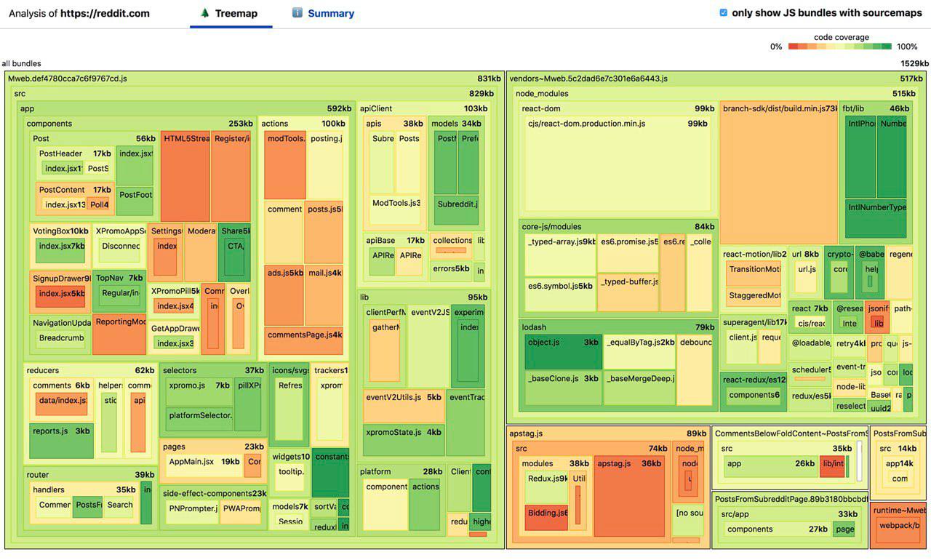Click the components 27kb block in PostsFromSubredditPage

[x=777, y=529]
